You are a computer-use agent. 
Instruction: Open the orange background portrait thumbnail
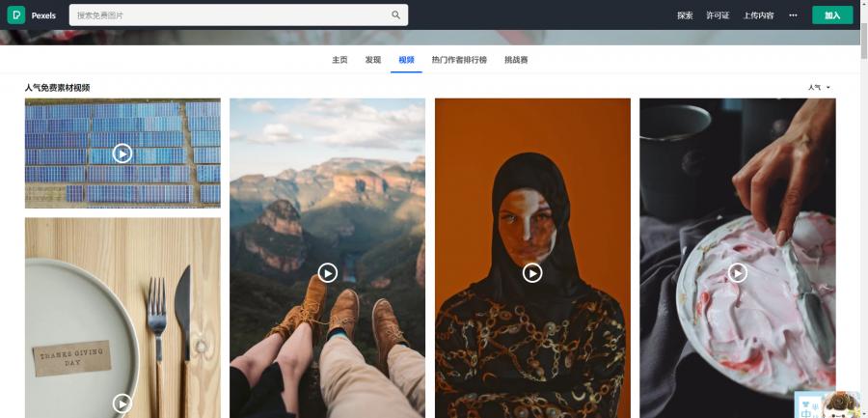pyautogui.click(x=532, y=259)
